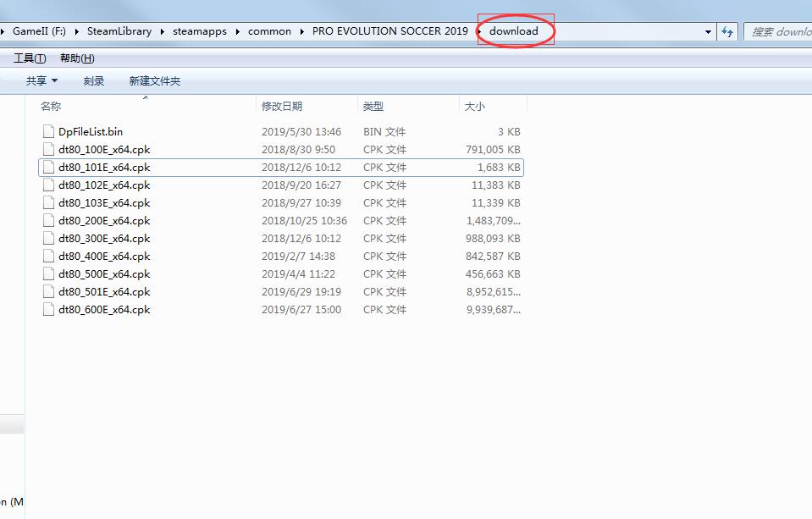Open the 工具(T) menu

coord(30,58)
